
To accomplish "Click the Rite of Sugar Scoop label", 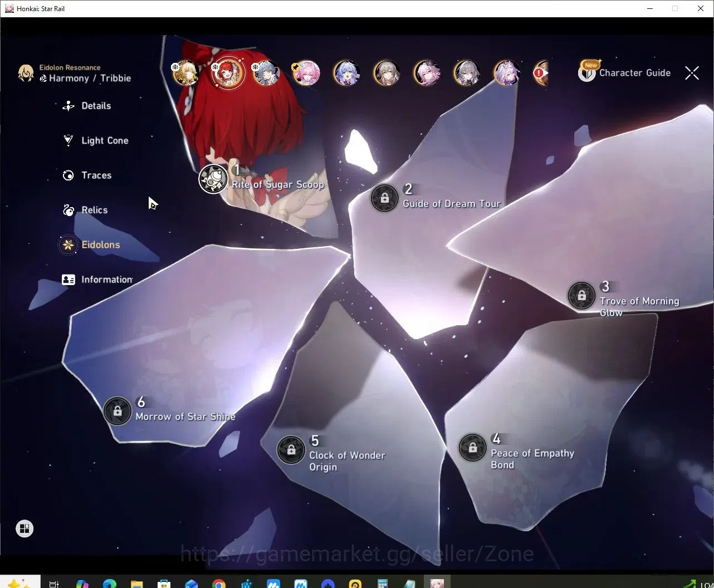I will click(278, 184).
